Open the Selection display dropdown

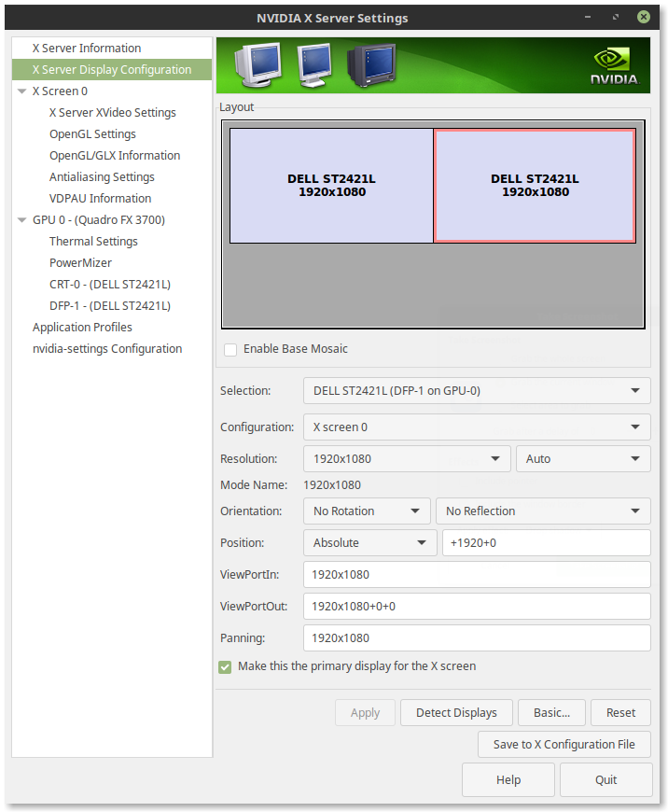[477, 391]
